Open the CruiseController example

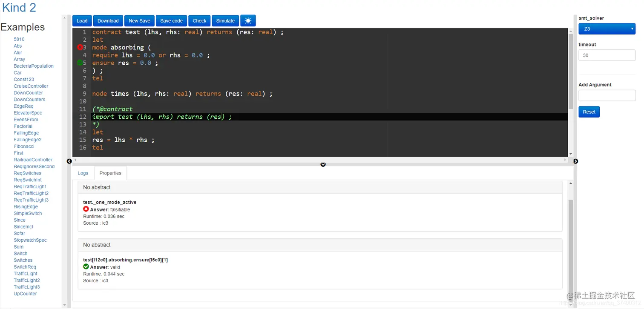click(31, 86)
